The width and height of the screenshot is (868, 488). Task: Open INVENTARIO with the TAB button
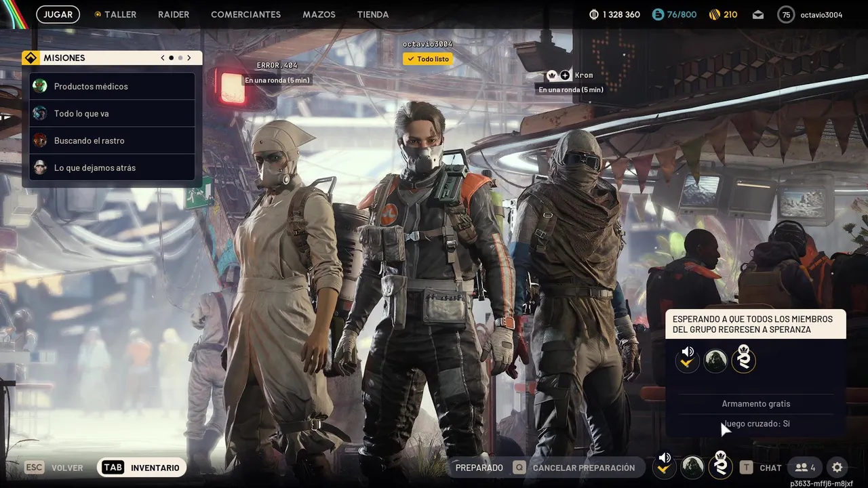(x=142, y=468)
